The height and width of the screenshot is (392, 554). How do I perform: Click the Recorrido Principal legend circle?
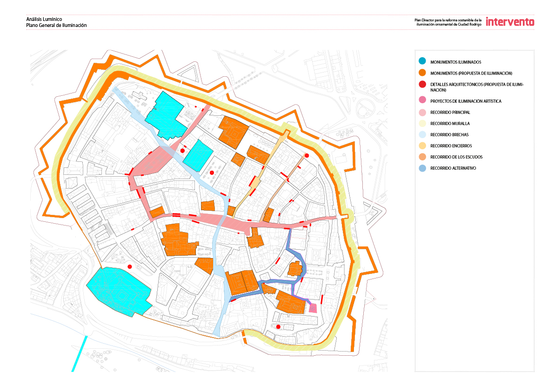pos(422,112)
